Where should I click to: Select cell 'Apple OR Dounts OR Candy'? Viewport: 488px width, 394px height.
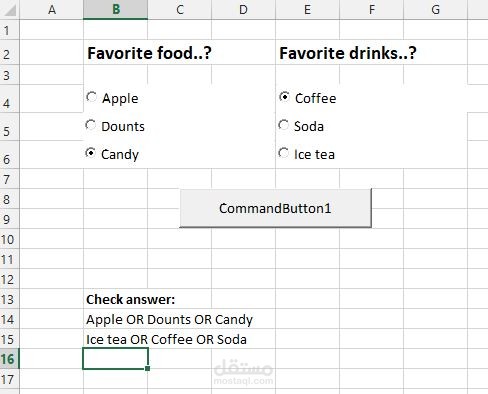115,319
